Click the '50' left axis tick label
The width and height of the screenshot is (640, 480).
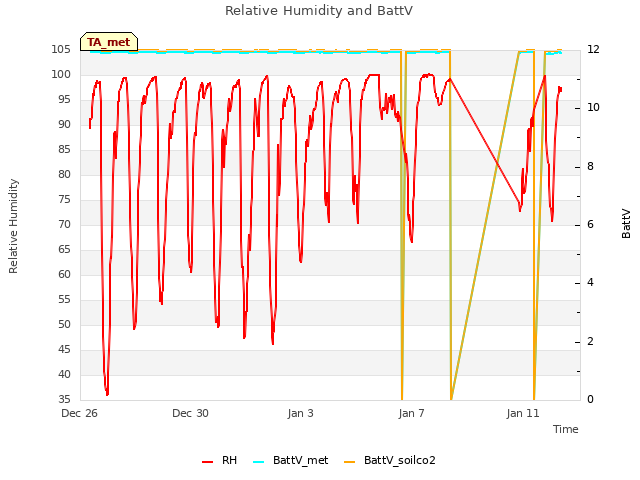pos(64,324)
